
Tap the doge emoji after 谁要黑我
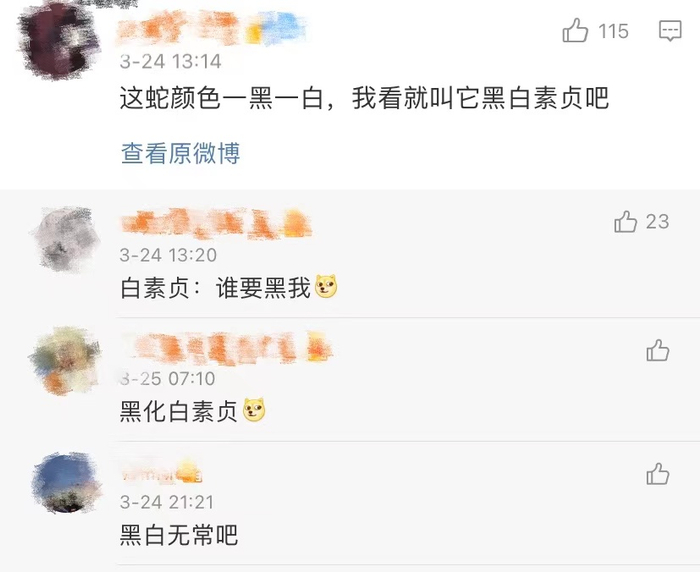(326, 287)
